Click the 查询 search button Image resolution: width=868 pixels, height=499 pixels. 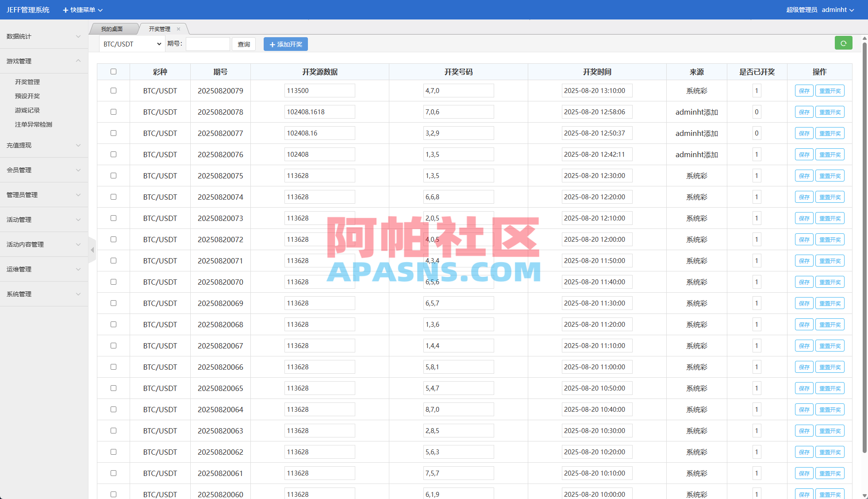click(244, 44)
